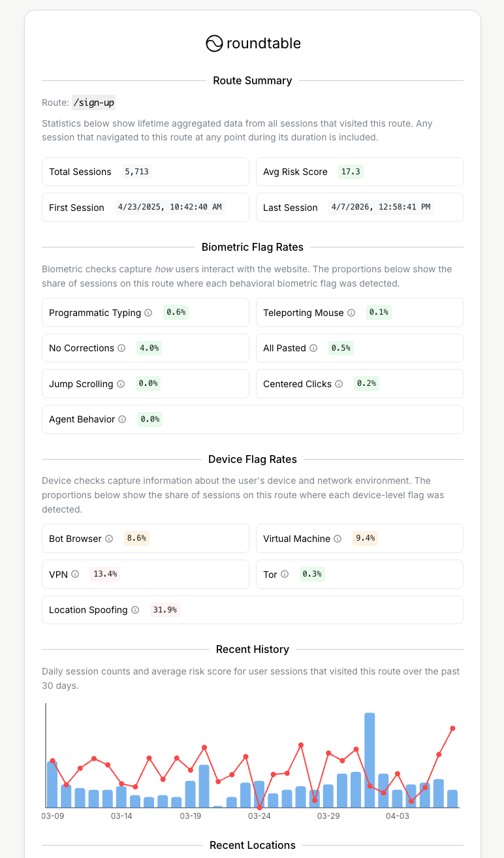Click the Location Spoofing info icon
504x858 pixels.
134,610
